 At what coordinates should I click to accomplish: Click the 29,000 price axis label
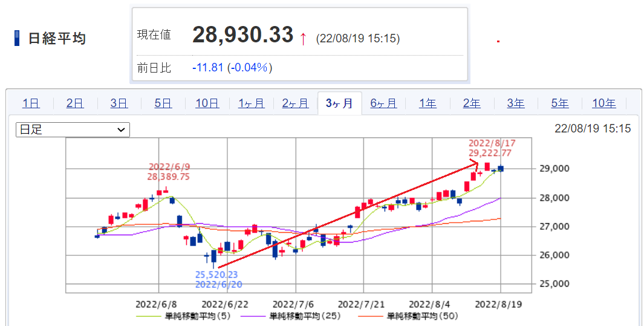click(555, 168)
